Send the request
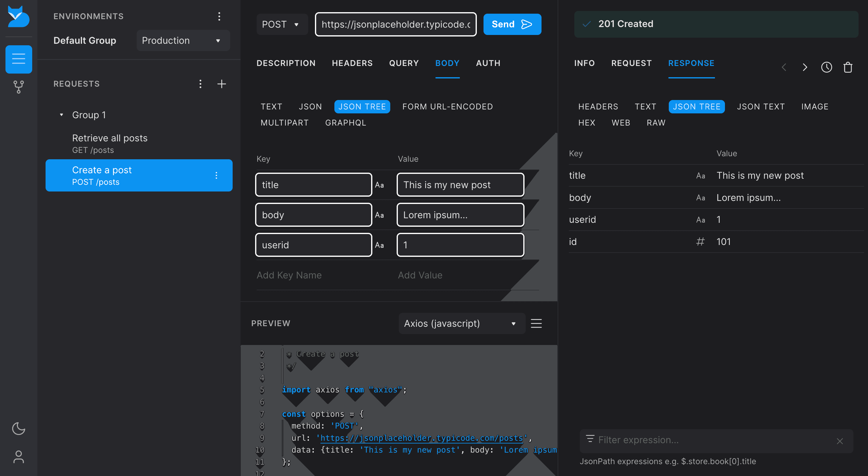 click(x=512, y=24)
